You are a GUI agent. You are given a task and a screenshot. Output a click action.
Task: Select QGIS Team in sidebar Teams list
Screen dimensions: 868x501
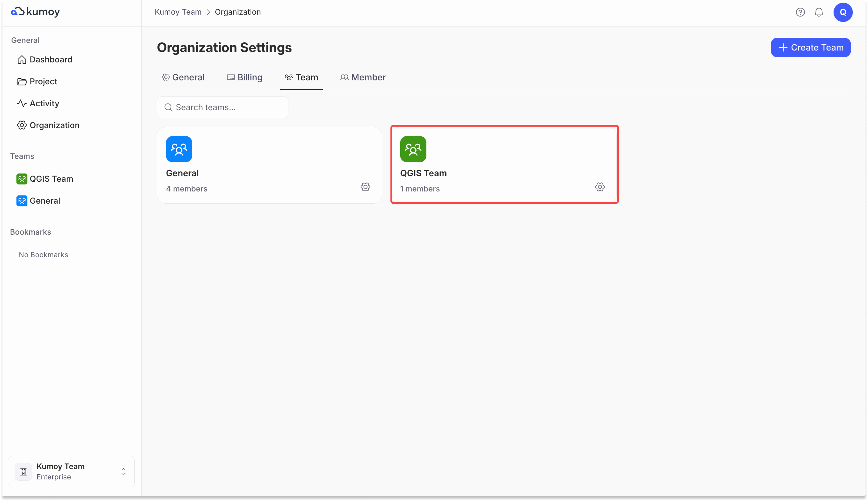click(51, 179)
